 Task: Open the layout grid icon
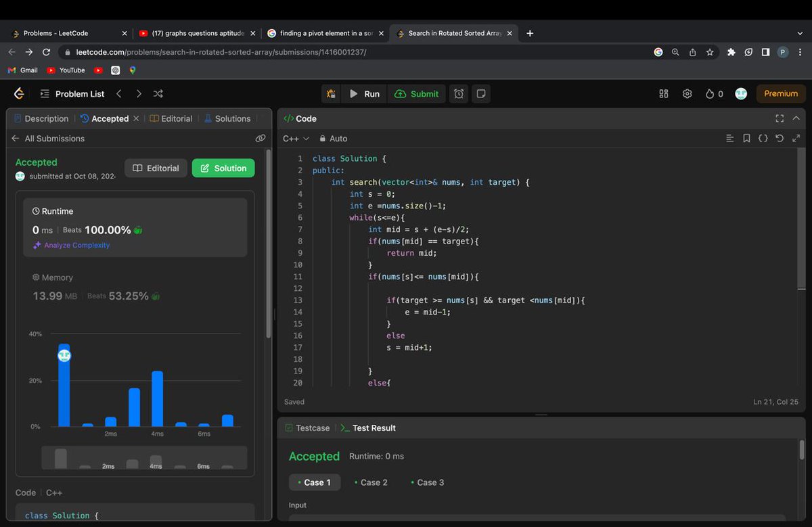pos(664,94)
